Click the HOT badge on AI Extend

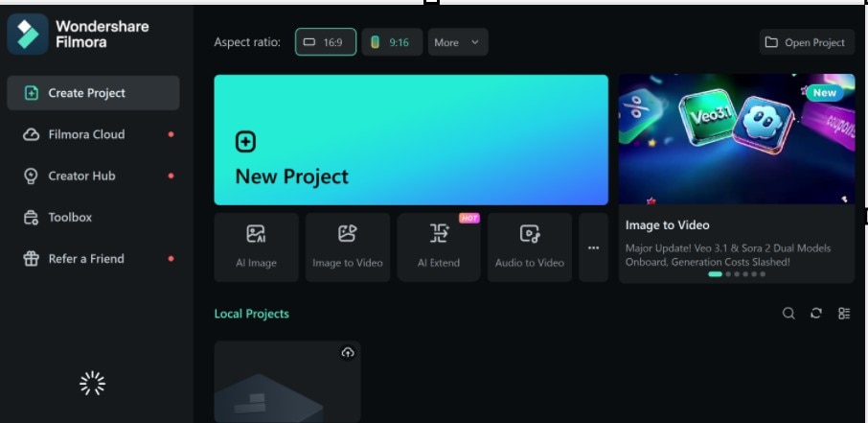[469, 218]
